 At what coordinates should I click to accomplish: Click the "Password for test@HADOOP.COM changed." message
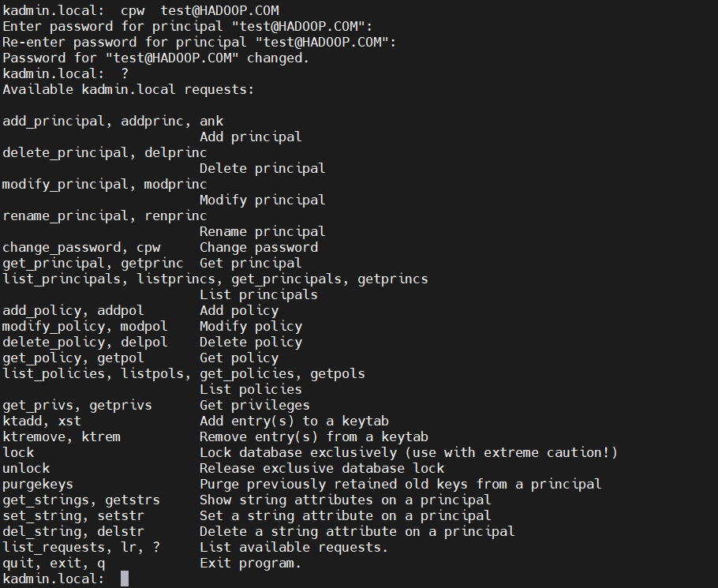156,58
